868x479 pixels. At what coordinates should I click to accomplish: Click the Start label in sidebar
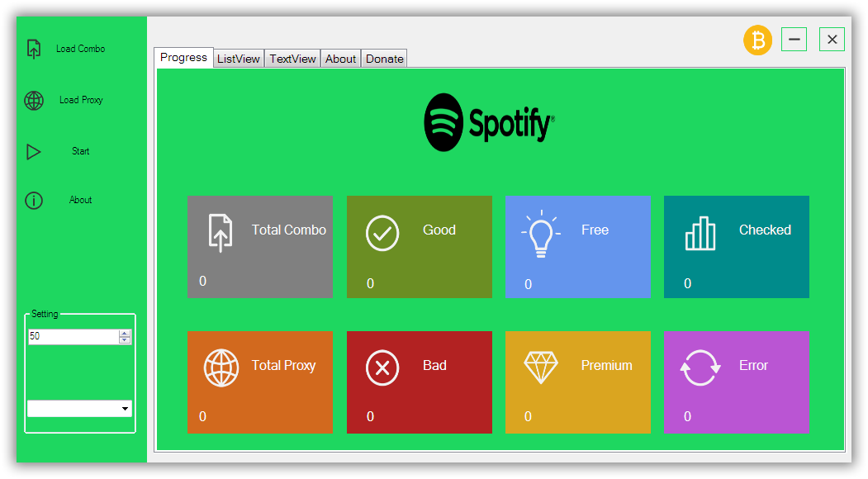81,151
